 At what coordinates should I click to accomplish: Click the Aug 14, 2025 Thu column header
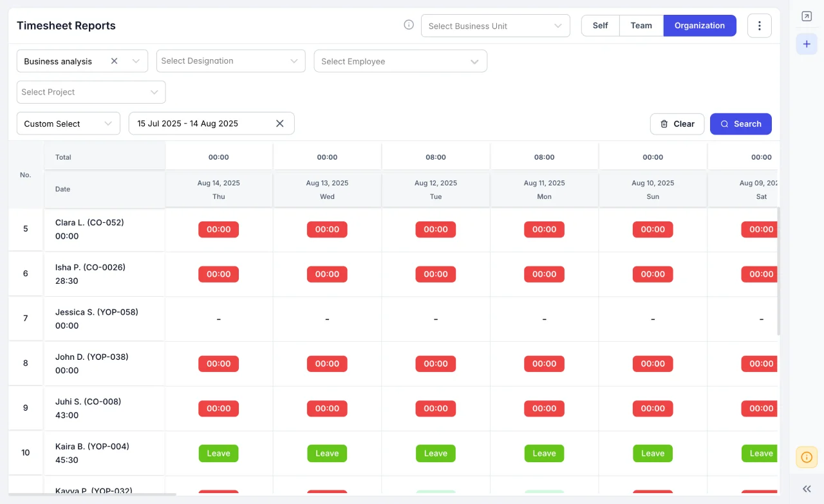219,189
